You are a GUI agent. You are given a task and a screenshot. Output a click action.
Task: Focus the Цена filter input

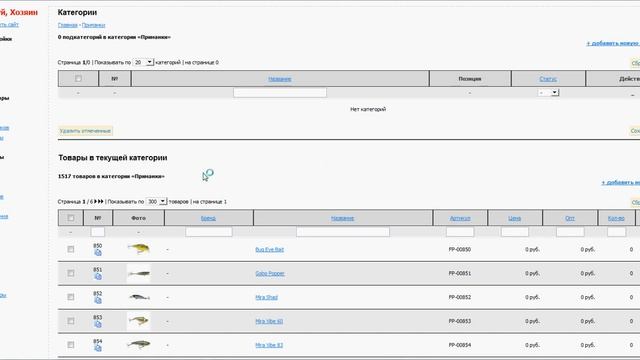coord(515,232)
